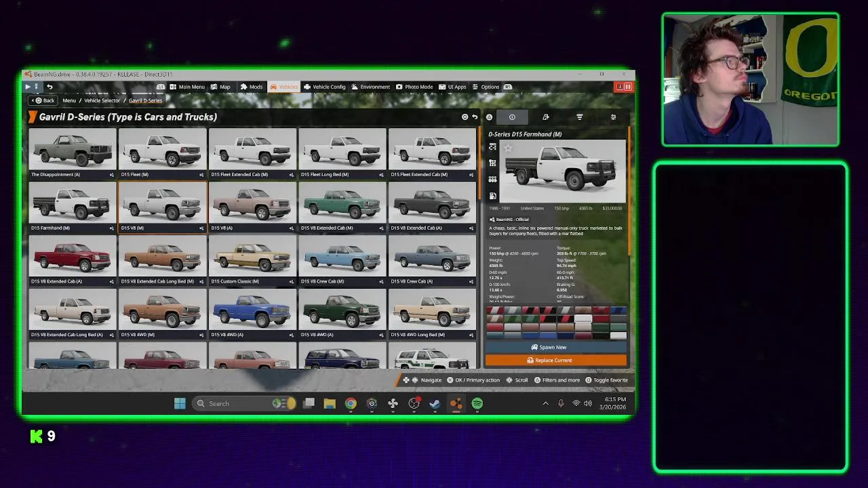Select the D15 V8 4WD (M) brown truck

[x=162, y=314]
